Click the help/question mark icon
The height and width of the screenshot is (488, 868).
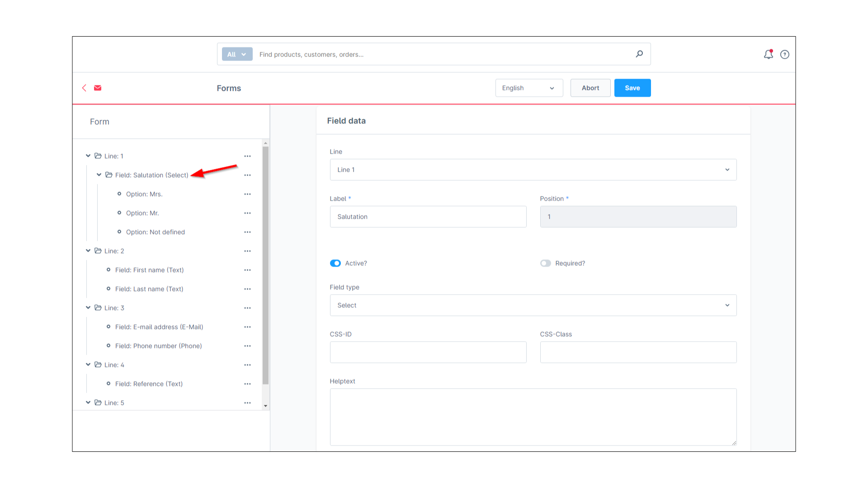784,54
